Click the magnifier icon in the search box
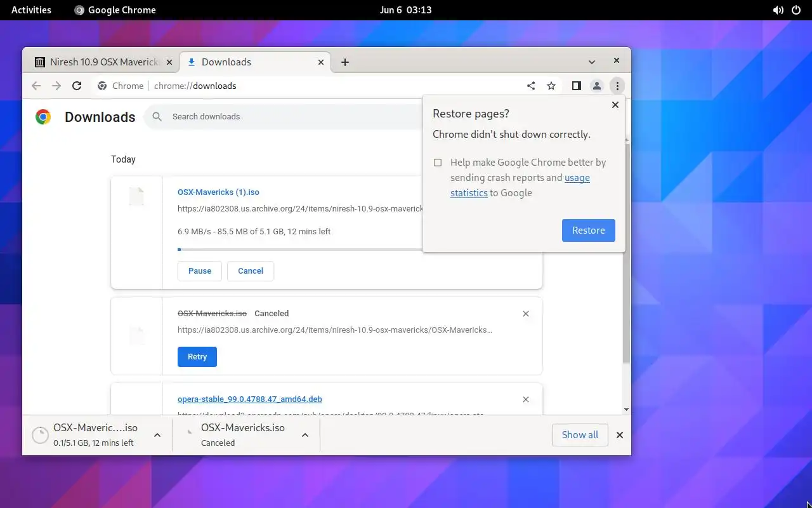This screenshot has width=812, height=508. point(157,117)
